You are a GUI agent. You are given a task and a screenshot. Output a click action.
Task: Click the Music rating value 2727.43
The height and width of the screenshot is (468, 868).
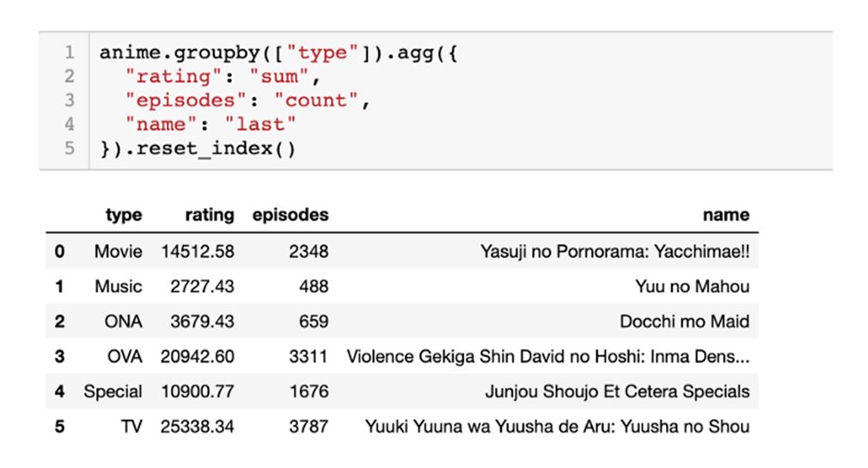click(202, 287)
